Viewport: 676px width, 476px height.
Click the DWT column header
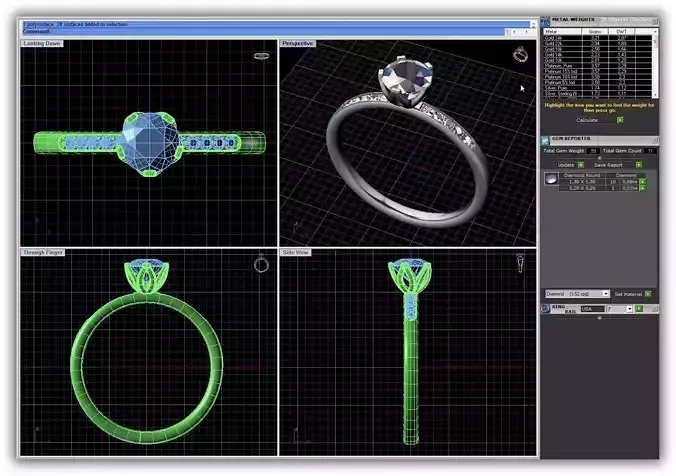[621, 31]
